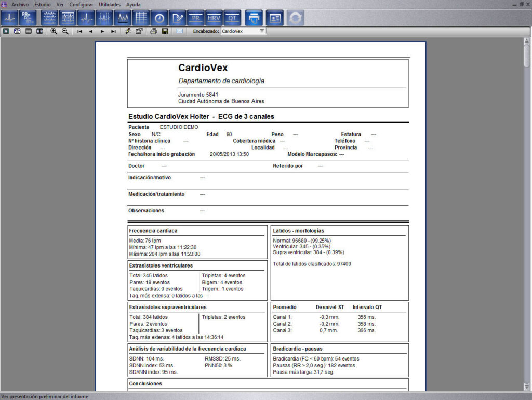This screenshot has height=400, width=532.
Task: Go to the last report page
Action: pyautogui.click(x=113, y=31)
